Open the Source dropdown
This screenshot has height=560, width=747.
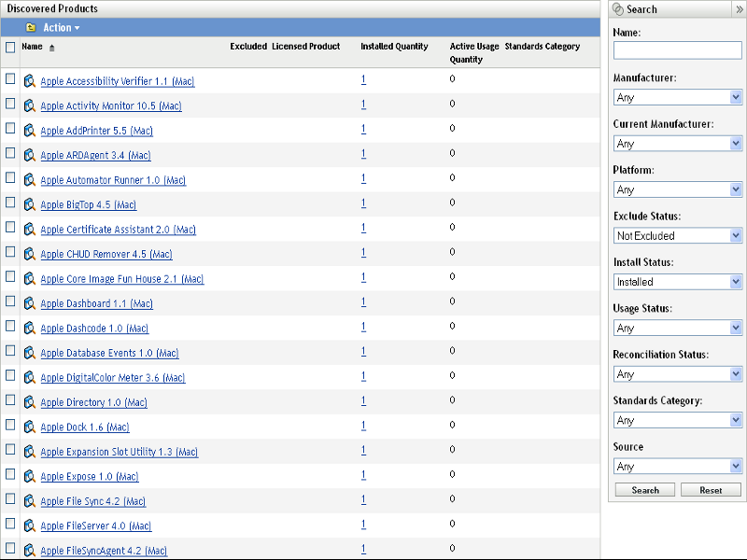[x=678, y=466]
